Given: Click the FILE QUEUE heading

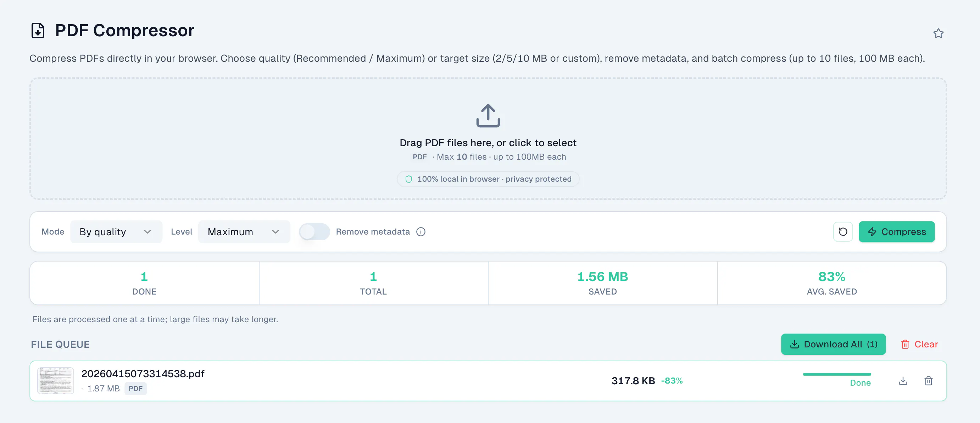Looking at the screenshot, I should [60, 344].
